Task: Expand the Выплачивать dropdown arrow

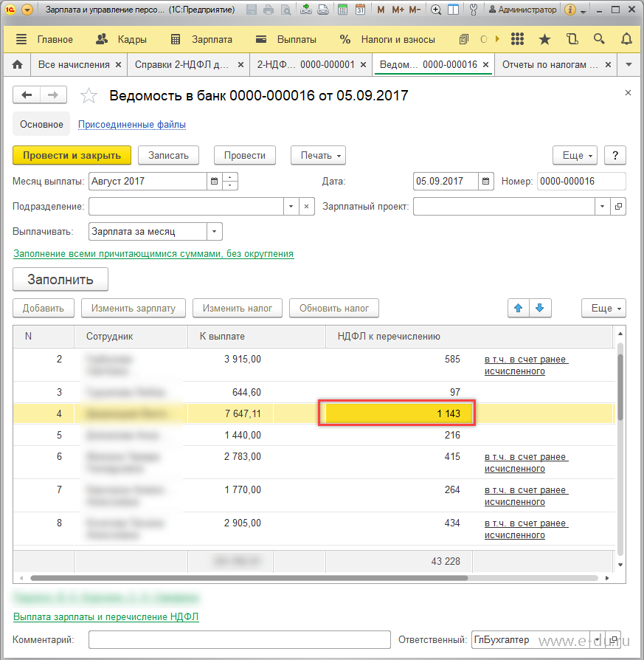Action: pyautogui.click(x=215, y=232)
